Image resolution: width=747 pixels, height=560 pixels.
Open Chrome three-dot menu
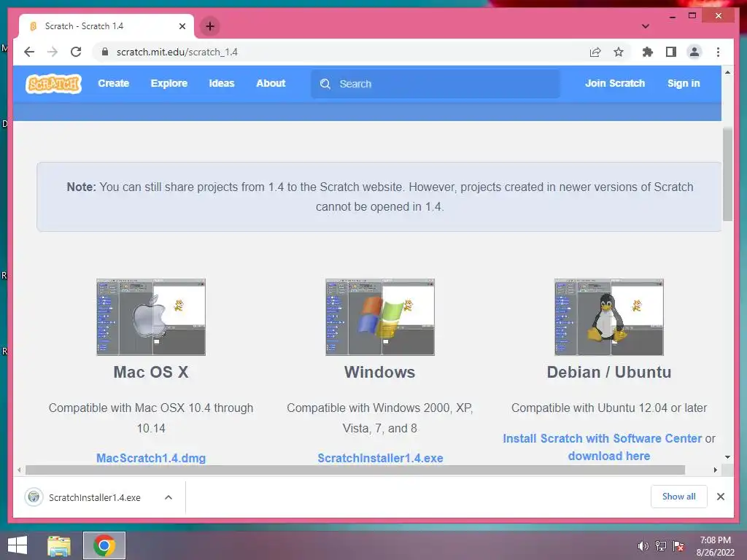(718, 52)
